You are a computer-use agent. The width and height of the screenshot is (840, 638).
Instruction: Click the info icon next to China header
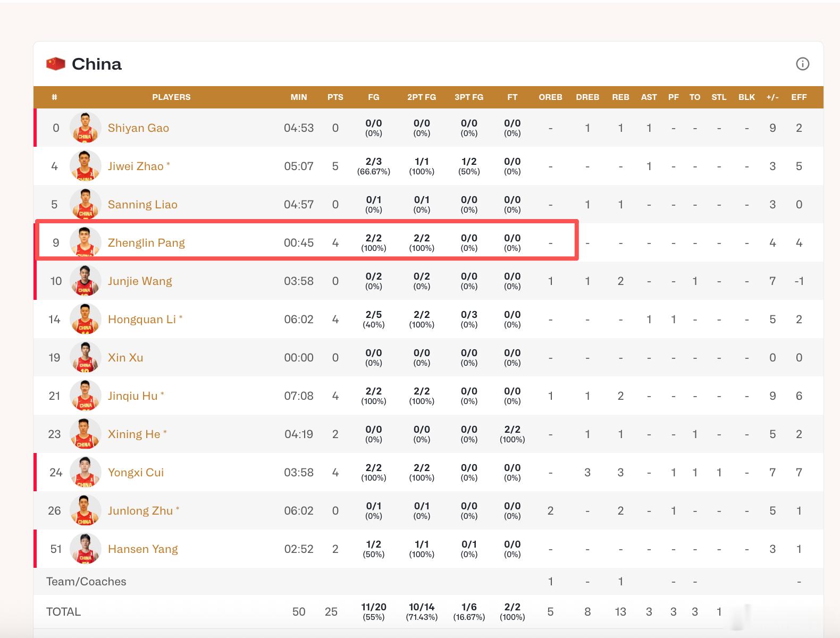pos(802,64)
